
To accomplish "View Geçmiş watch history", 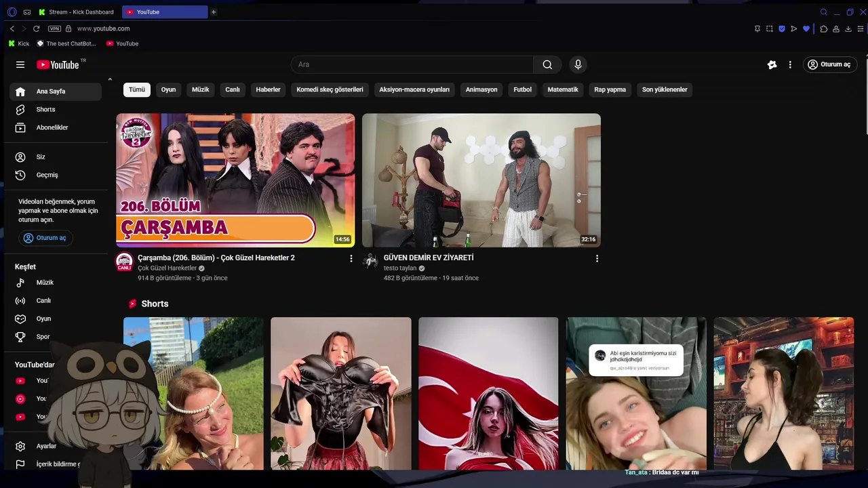I will (56, 175).
